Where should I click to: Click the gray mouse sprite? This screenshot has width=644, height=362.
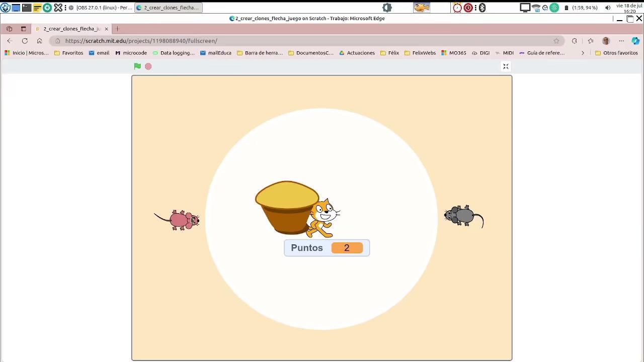[x=464, y=216]
